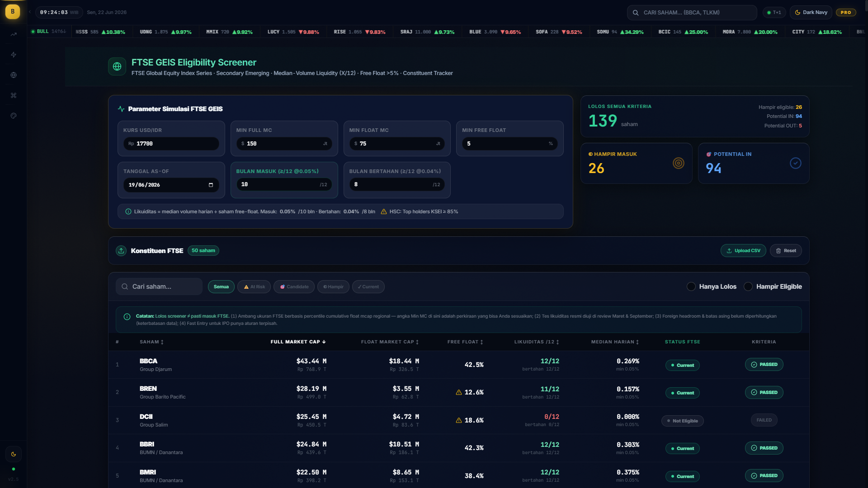Image resolution: width=868 pixels, height=488 pixels.
Task: Click the Potential IN card
Action: (x=754, y=163)
